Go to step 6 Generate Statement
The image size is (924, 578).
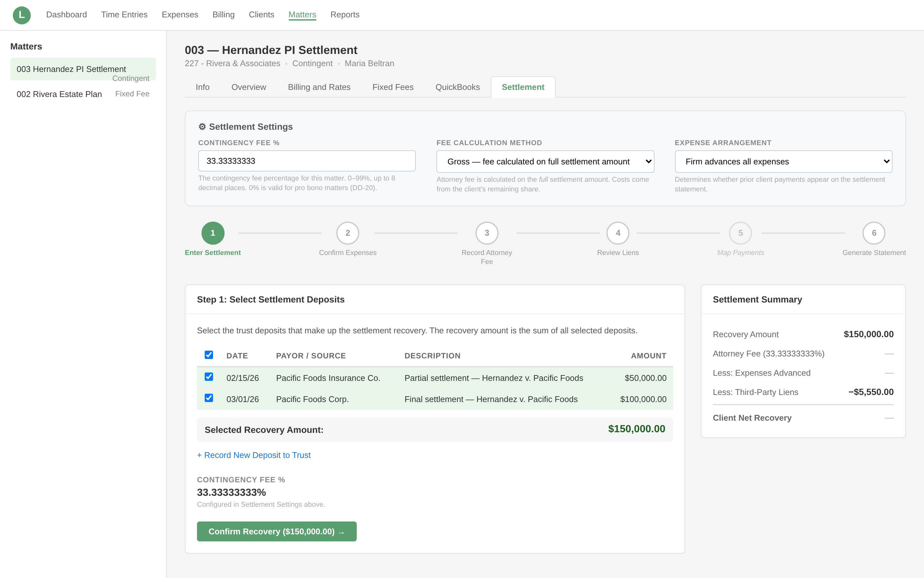coord(874,233)
